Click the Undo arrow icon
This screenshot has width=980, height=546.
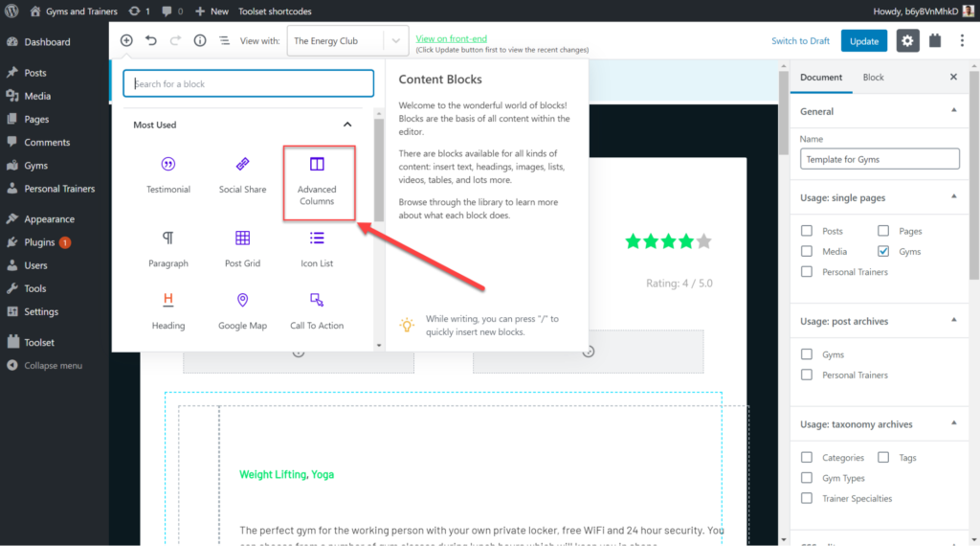pos(150,40)
